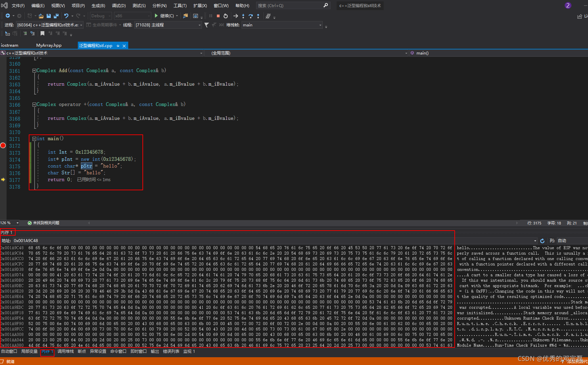Screen dimensions: 588x365
Task: Toggle bookmark on current line
Action: pyautogui.click(x=42, y=34)
